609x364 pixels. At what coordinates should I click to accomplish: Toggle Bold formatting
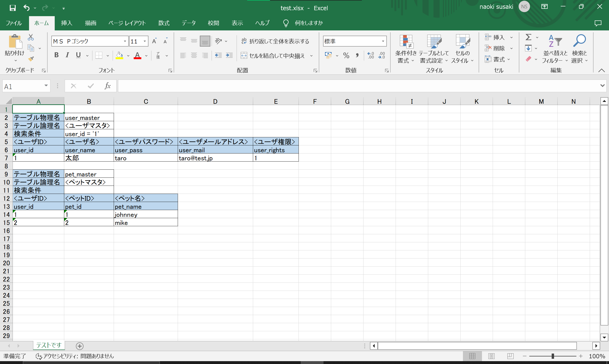pos(56,55)
